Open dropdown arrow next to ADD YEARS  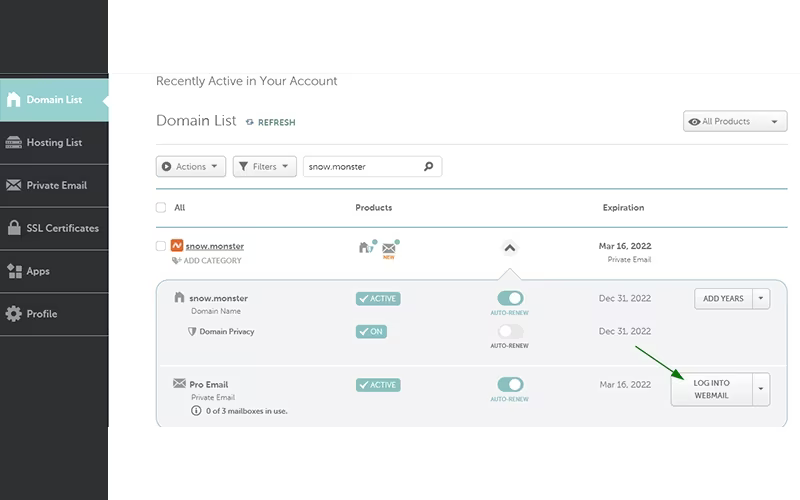pyautogui.click(x=761, y=298)
